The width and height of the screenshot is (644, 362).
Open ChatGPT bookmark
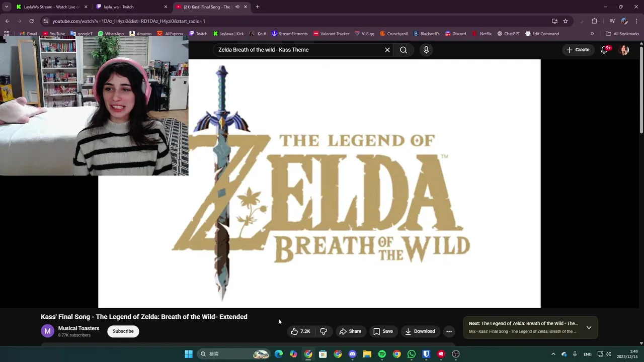coord(508,34)
